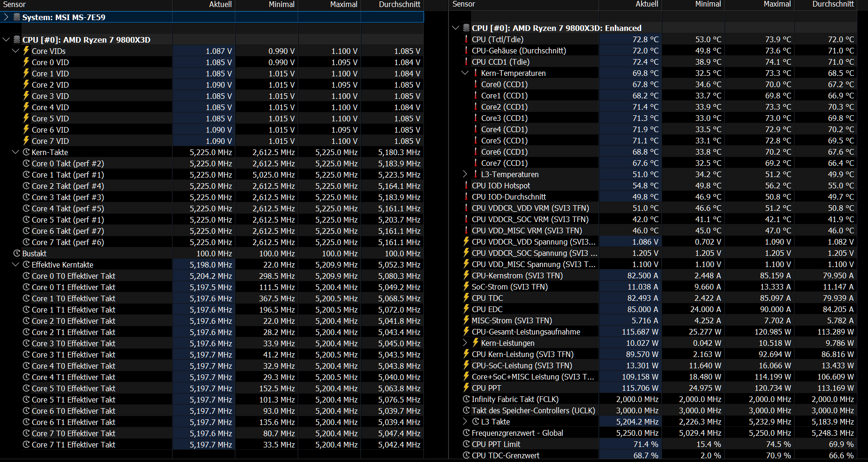Select the CPU IOD-Durchschnitt row label
This screenshot has width=868, height=462.
(509, 197)
